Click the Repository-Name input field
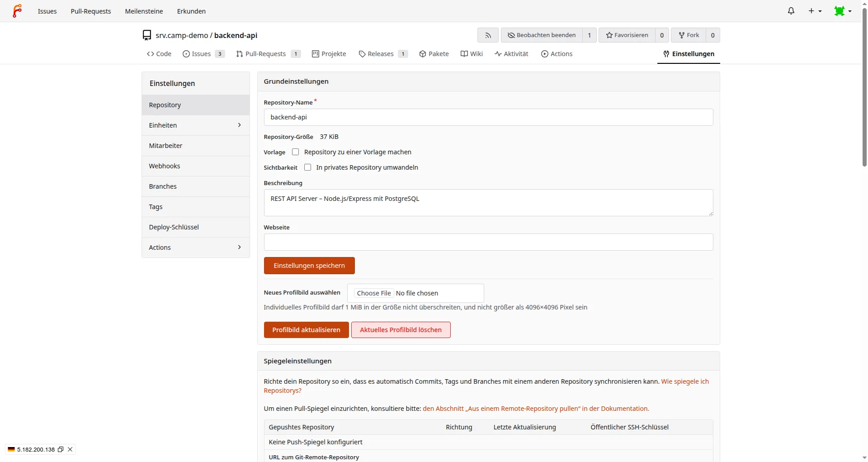The height and width of the screenshot is (462, 868). 488,117
